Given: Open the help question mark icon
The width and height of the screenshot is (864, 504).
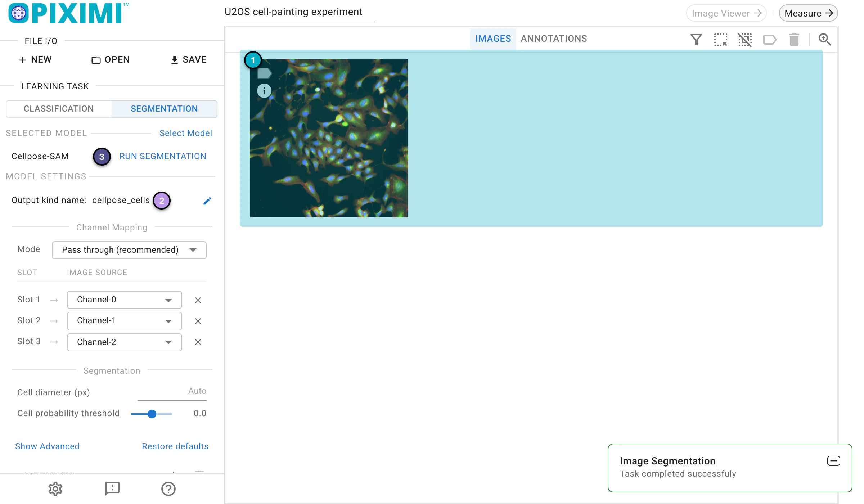Looking at the screenshot, I should click(x=168, y=489).
